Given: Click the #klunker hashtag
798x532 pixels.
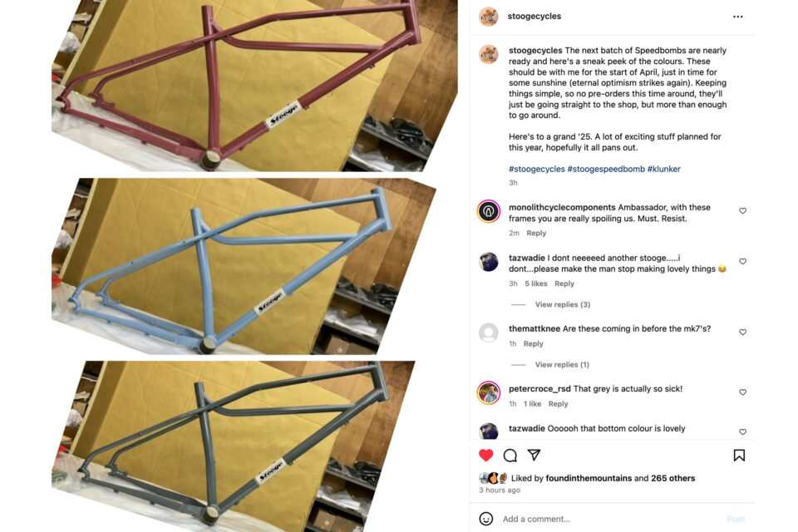Looking at the screenshot, I should pyautogui.click(x=663, y=169).
